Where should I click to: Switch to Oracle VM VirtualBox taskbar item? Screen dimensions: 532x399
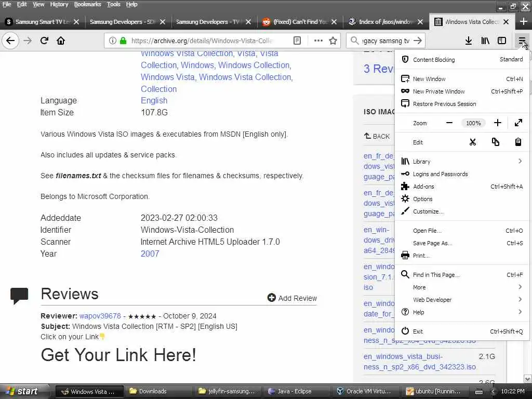pos(365,392)
